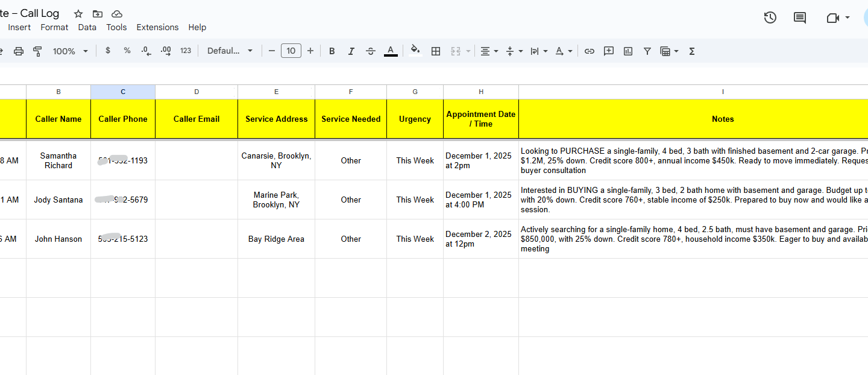Screen dimensions: 868x375
Task: Open the Tools menu
Action: click(x=116, y=27)
